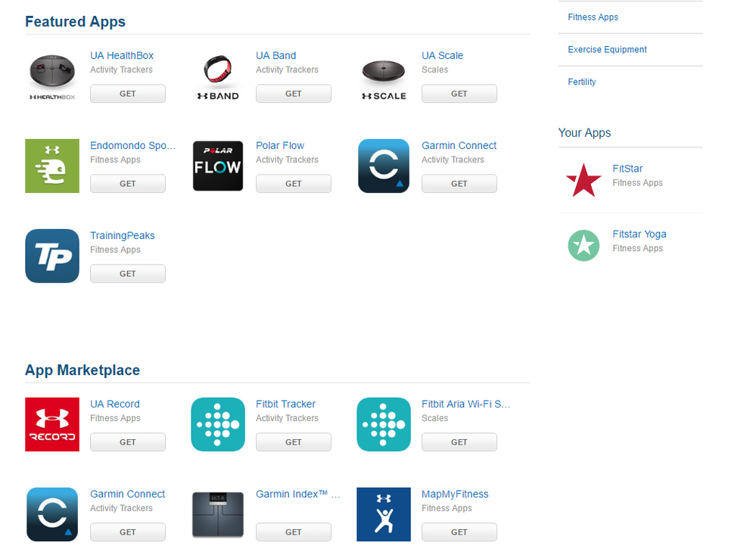This screenshot has width=756, height=558.
Task: Click 'Fitness Apps' label under MapMyFitness
Action: (447, 508)
